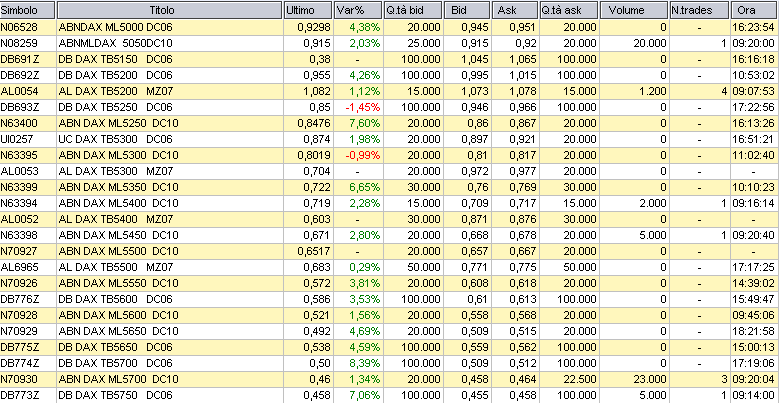Click last price 1,082
The width and height of the screenshot is (779, 403).
[x=318, y=91]
